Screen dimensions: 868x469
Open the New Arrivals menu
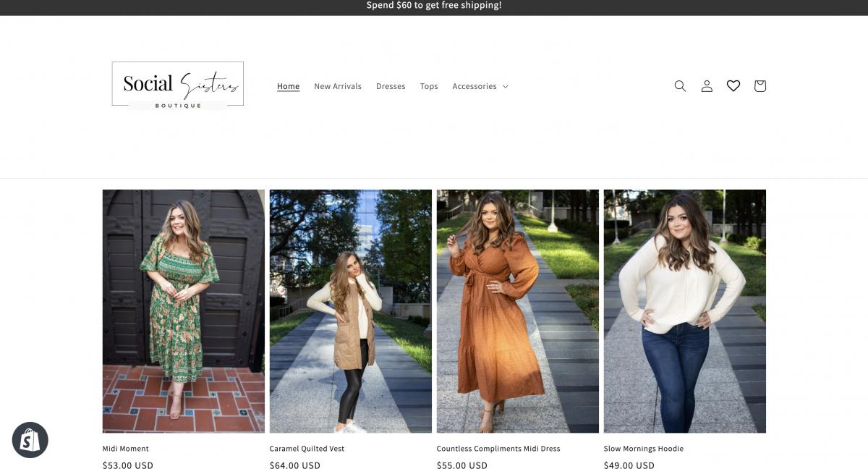click(338, 86)
